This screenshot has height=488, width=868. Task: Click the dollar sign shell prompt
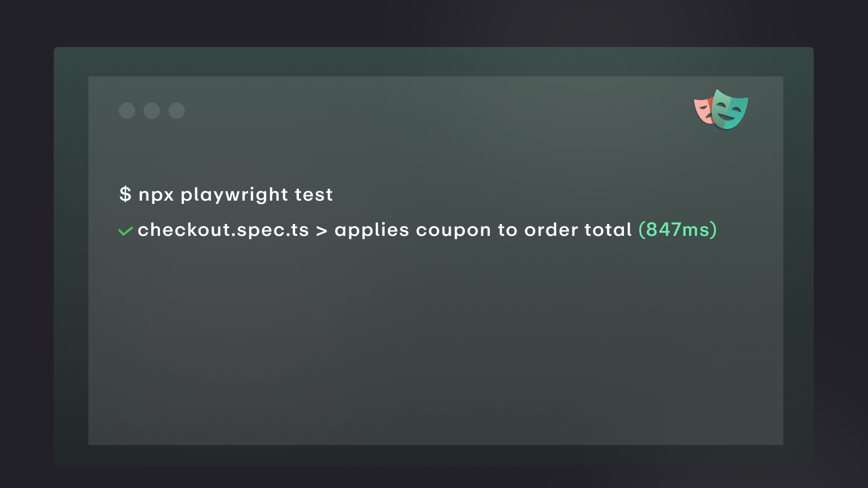coord(125,194)
